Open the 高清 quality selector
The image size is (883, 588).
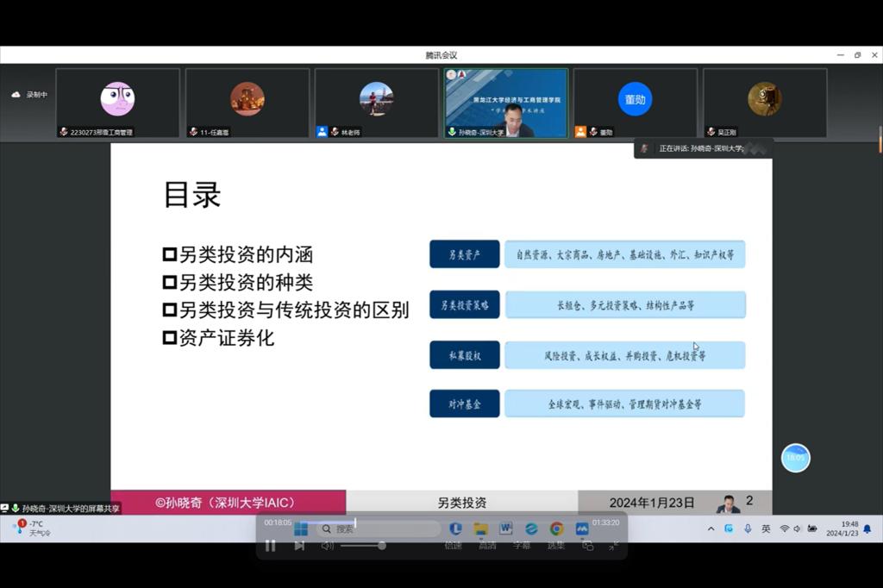point(488,545)
